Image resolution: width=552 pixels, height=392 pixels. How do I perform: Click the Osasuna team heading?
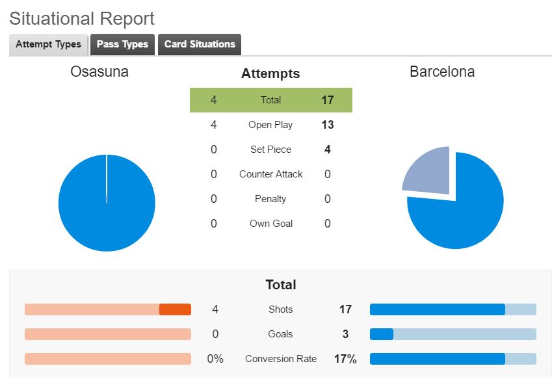(99, 72)
